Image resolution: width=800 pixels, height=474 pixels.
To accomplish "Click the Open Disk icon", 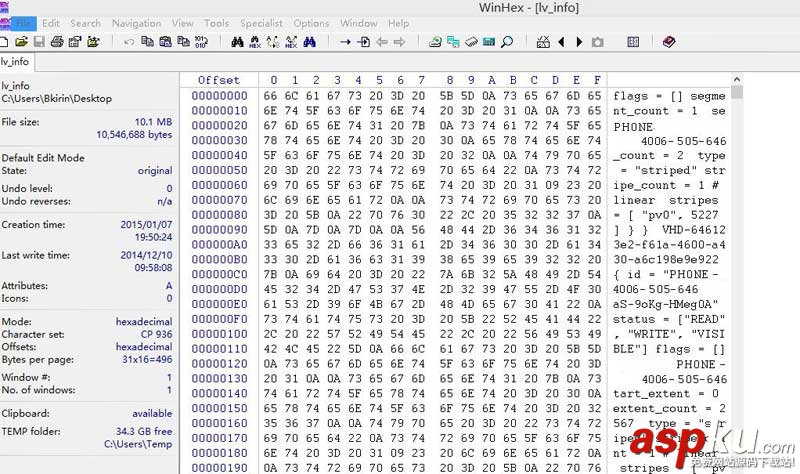I will (x=435, y=42).
